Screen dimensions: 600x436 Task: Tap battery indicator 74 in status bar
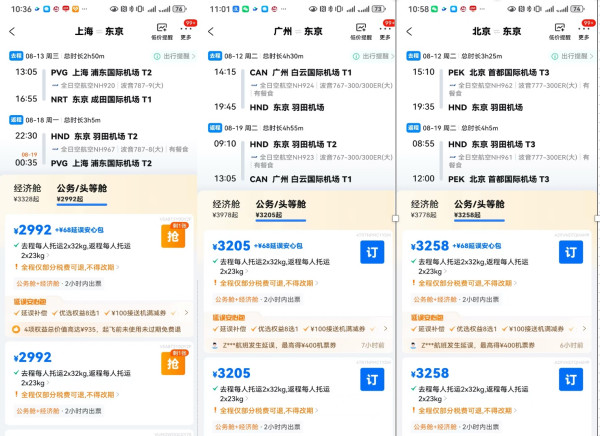coord(577,9)
